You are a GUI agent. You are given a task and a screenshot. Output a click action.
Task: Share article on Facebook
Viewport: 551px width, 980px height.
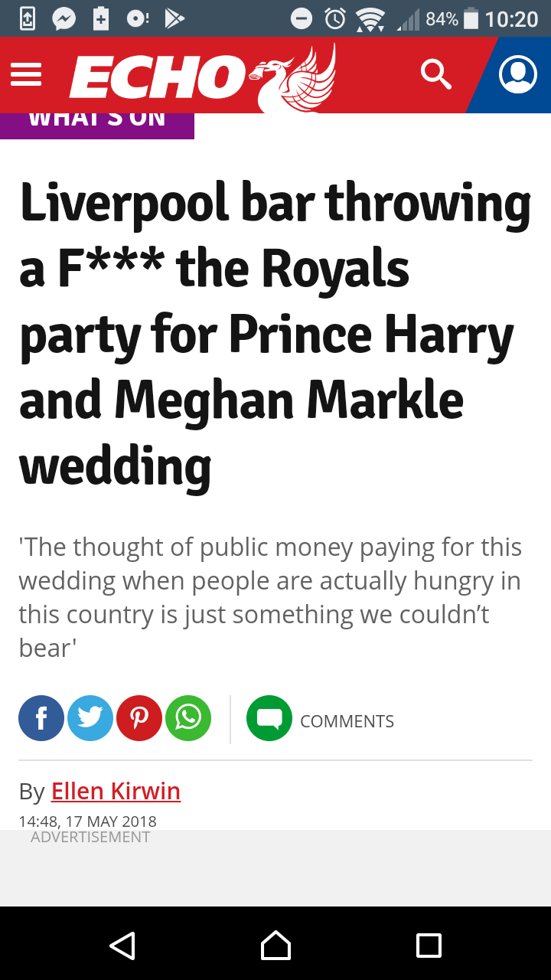[x=41, y=718]
